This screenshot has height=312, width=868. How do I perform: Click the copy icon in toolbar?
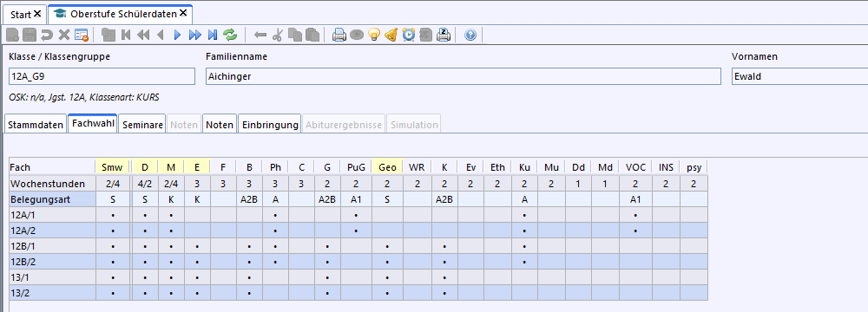tap(295, 35)
